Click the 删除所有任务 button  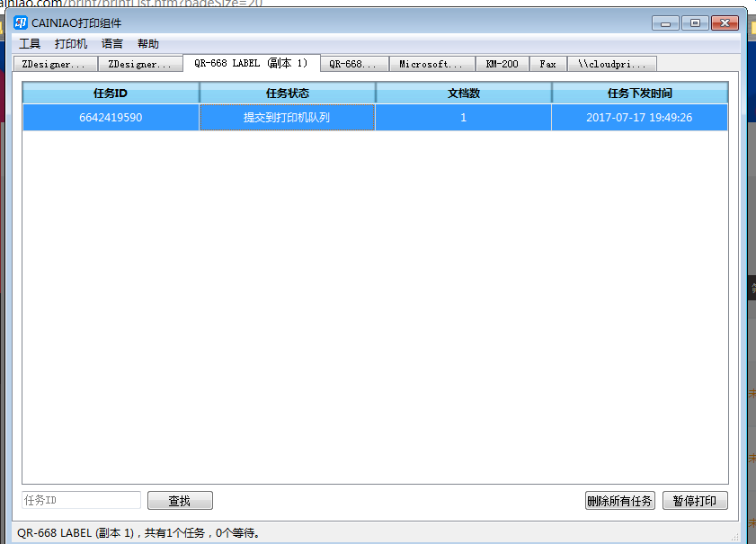pos(620,501)
